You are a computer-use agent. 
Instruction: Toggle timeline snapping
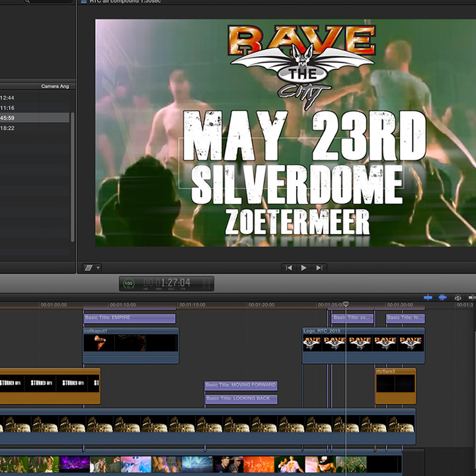(x=472, y=297)
